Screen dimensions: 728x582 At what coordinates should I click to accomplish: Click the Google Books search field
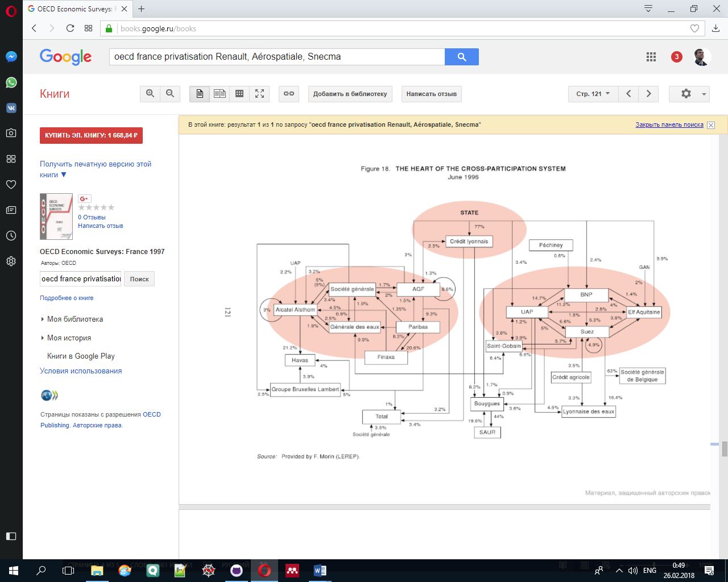coord(277,57)
